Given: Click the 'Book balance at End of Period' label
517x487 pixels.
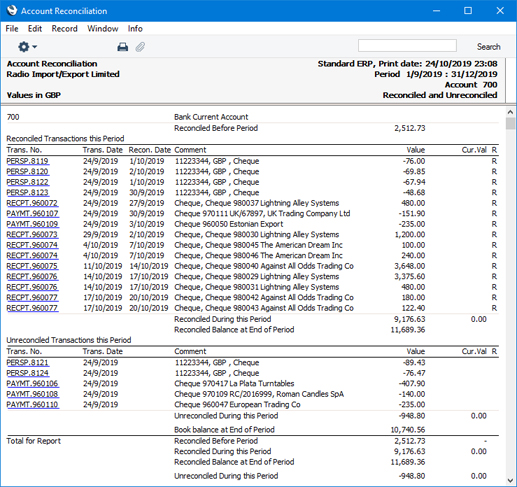Looking at the screenshot, I should click(x=224, y=430).
